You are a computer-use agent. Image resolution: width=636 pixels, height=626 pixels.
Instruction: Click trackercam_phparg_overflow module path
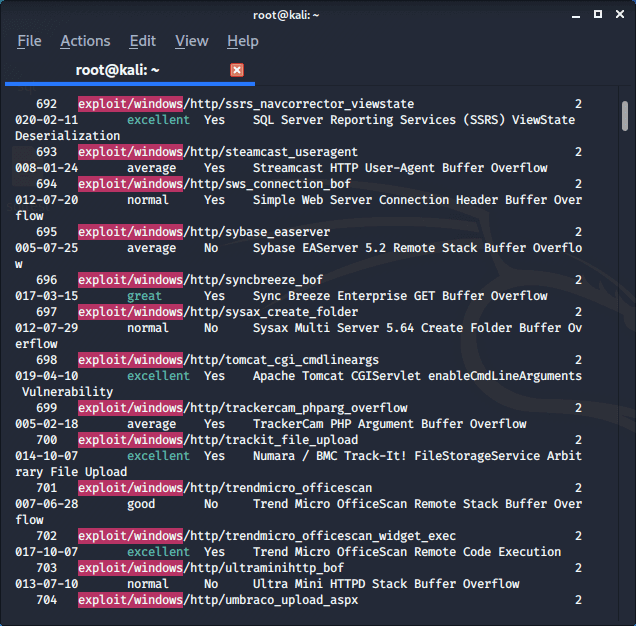[x=243, y=408]
